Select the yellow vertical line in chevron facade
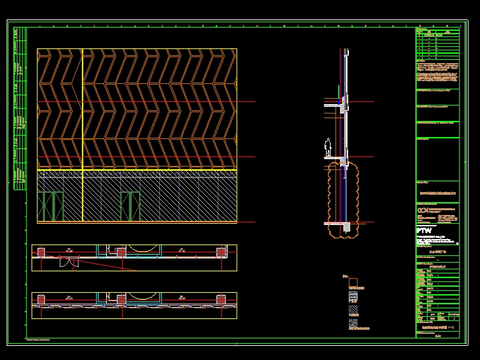 83,135
